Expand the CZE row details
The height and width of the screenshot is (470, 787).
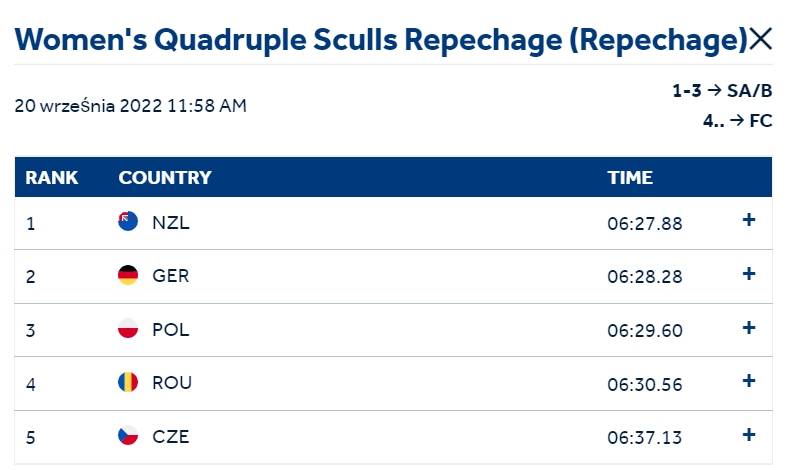(749, 435)
